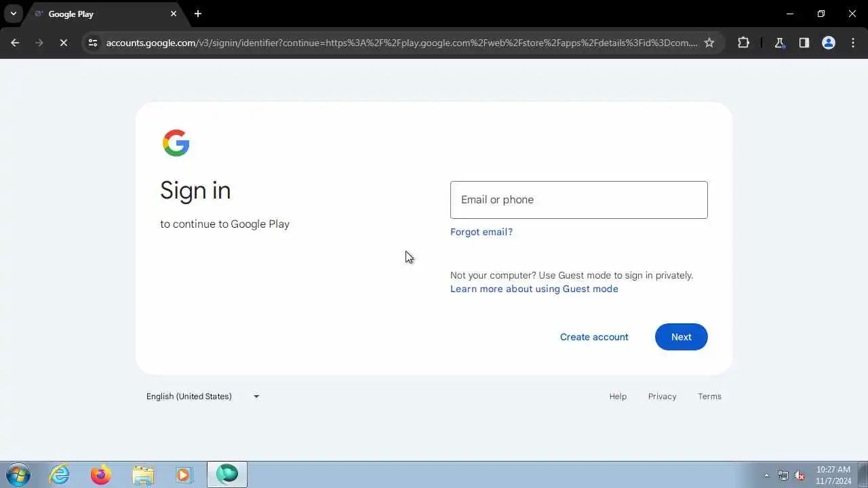Open the tab search dropdown arrow
The width and height of the screenshot is (868, 488).
[13, 14]
